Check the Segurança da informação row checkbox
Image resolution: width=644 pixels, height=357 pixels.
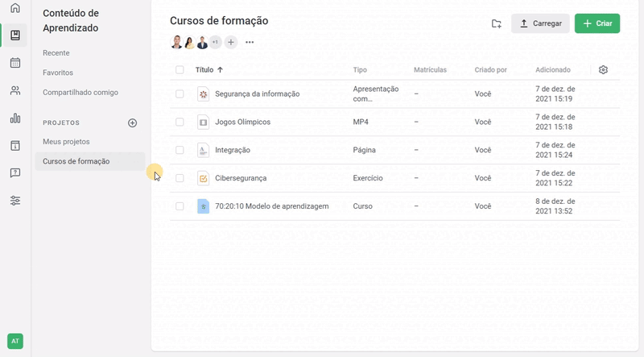[x=180, y=94]
